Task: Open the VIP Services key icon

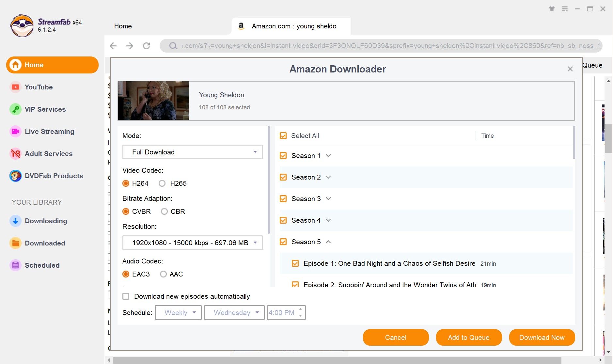Action: point(15,109)
